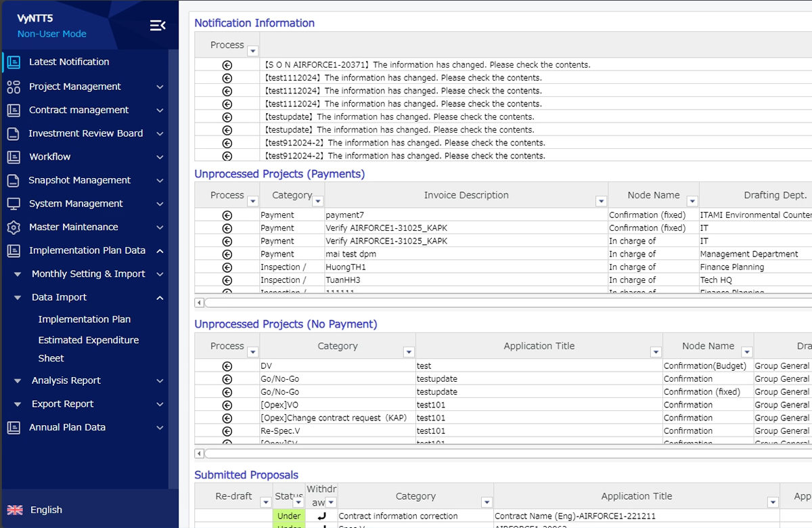
Task: Click the Project Management grid icon
Action: pyautogui.click(x=14, y=87)
